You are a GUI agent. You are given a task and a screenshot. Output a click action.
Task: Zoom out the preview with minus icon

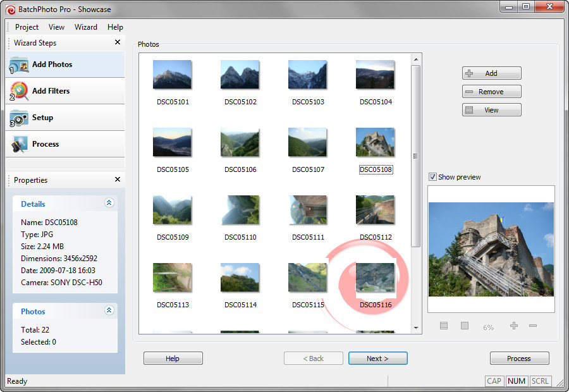tap(533, 326)
